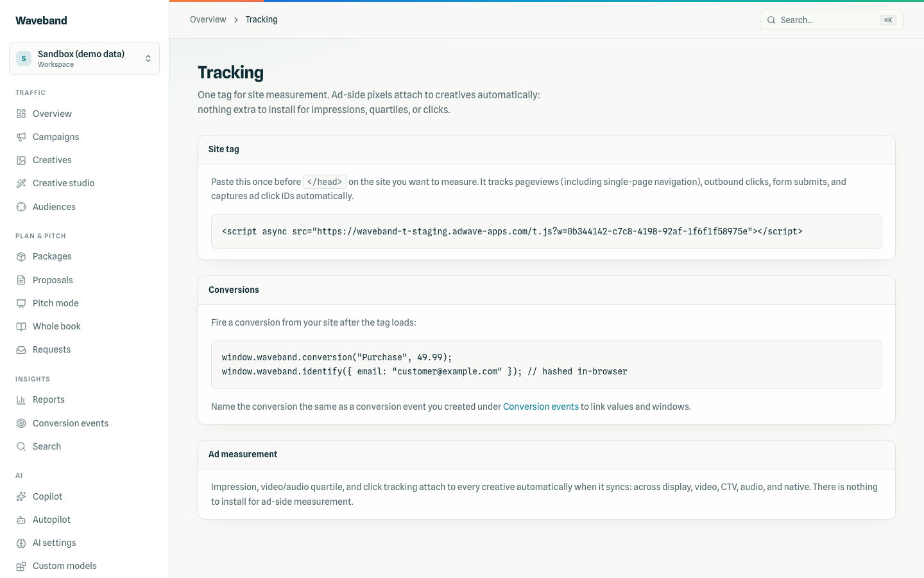Open Reports in the Insights section

(x=84, y=399)
